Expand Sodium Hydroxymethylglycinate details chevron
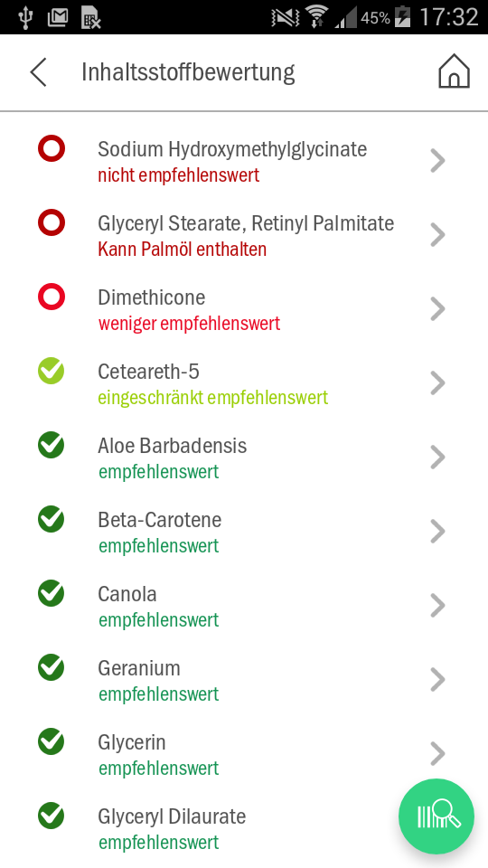 (437, 161)
